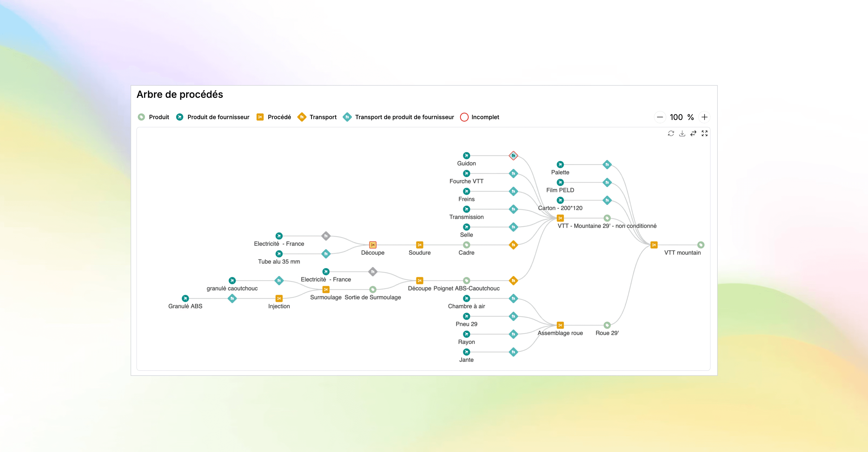Image resolution: width=868 pixels, height=452 pixels.
Task: Click the swap orientation arrows icon
Action: pyautogui.click(x=693, y=133)
